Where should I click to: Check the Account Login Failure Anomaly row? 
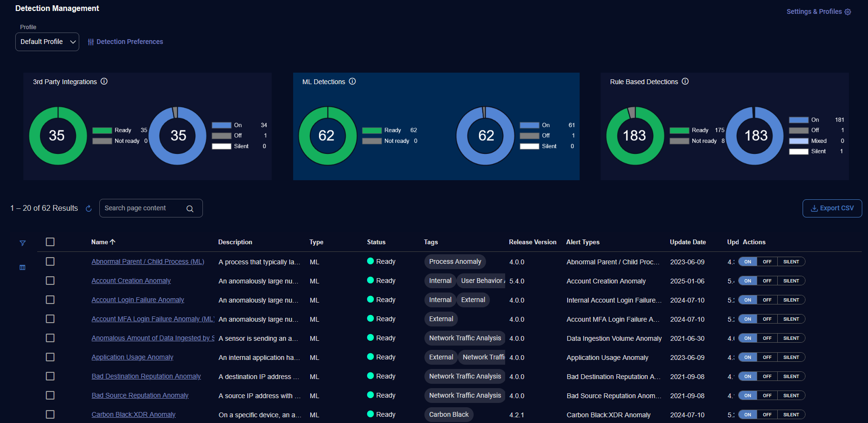50,300
